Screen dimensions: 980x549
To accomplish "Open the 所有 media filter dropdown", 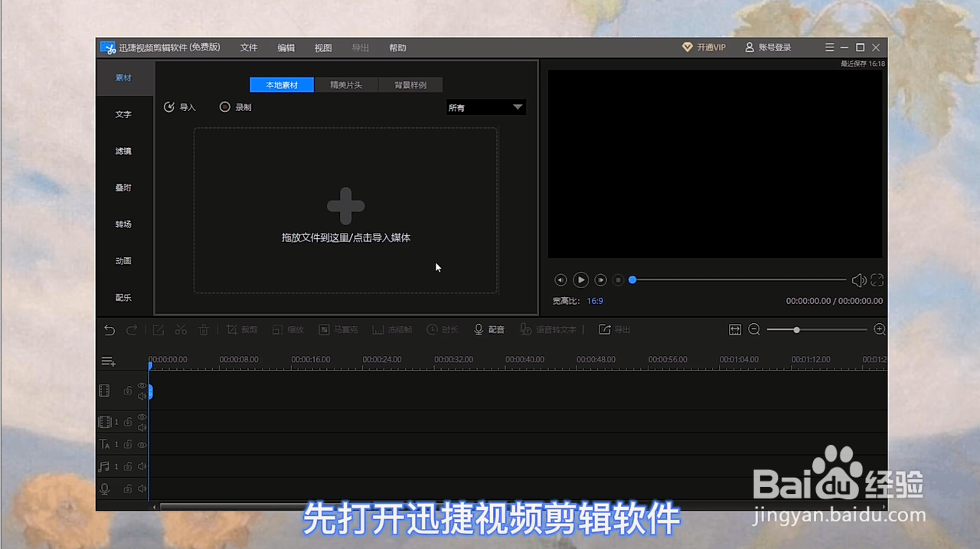I will [x=485, y=107].
